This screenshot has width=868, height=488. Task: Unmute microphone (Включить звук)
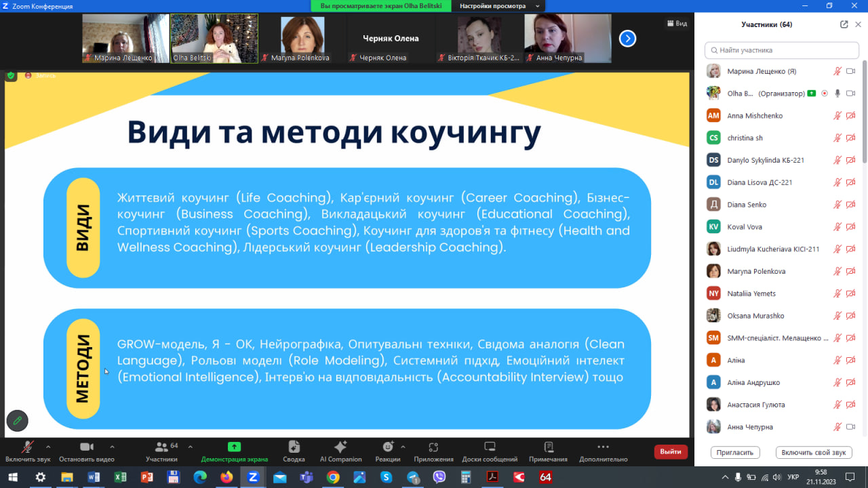(28, 451)
